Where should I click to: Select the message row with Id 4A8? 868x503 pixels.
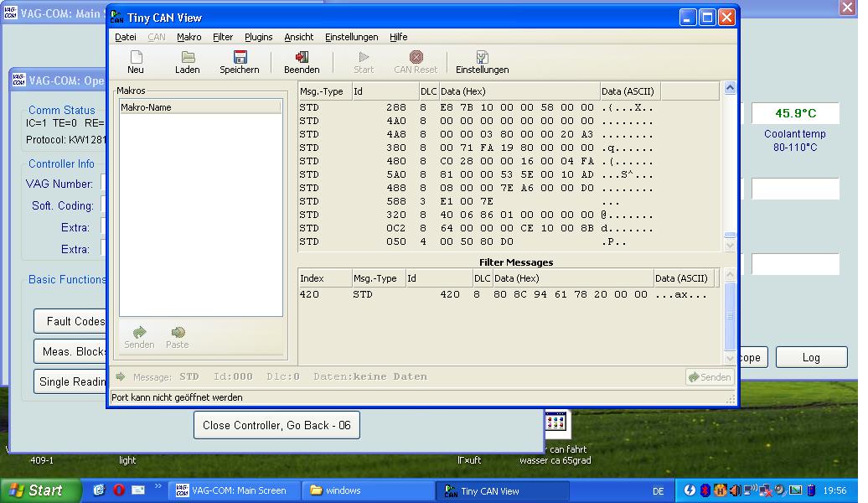click(x=509, y=134)
